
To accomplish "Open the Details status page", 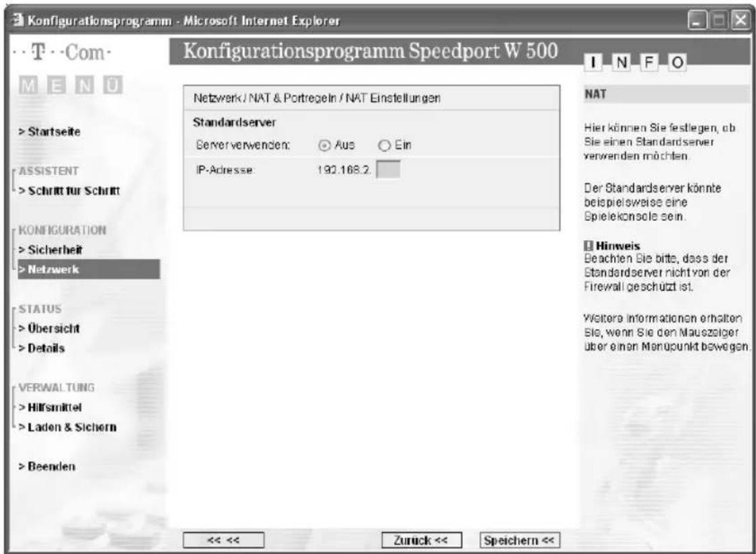I will 42,349.
